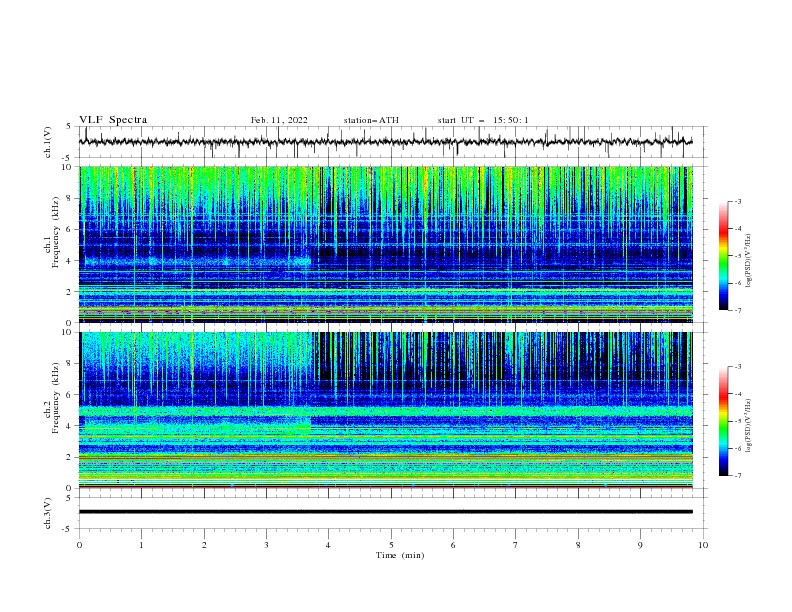
Task: Click the "Time (min)" axis label
Action: point(400,555)
